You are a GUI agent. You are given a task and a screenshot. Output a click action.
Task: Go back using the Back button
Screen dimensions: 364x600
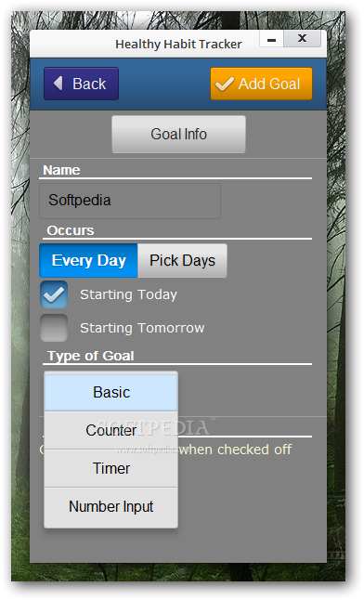click(x=81, y=84)
